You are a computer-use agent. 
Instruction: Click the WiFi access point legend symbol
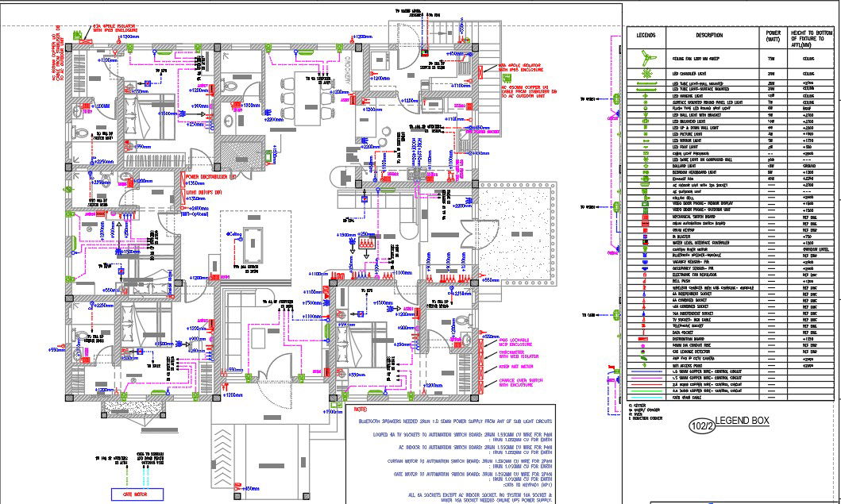(x=644, y=365)
